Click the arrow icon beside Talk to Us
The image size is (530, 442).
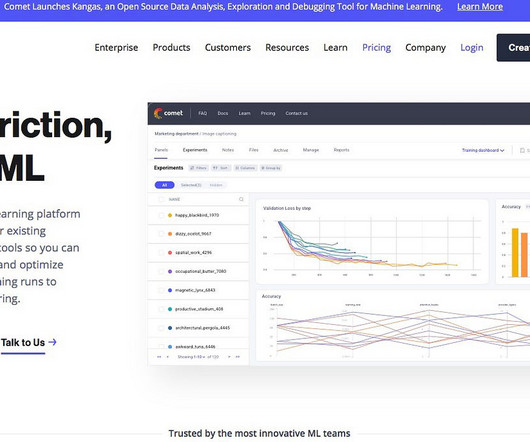click(52, 342)
